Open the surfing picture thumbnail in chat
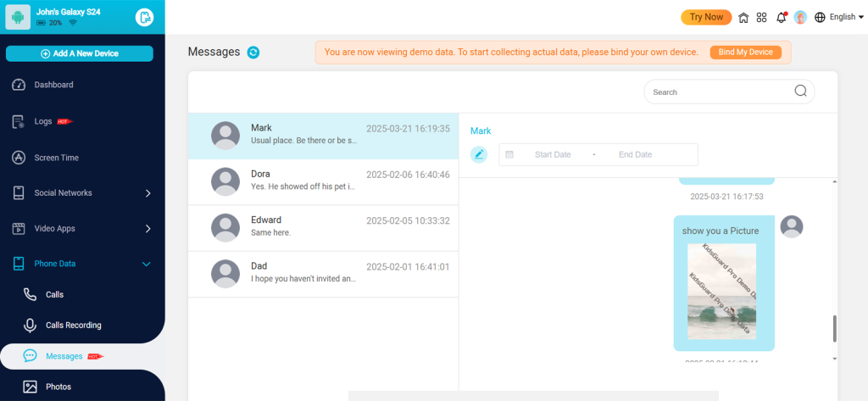 pyautogui.click(x=721, y=291)
